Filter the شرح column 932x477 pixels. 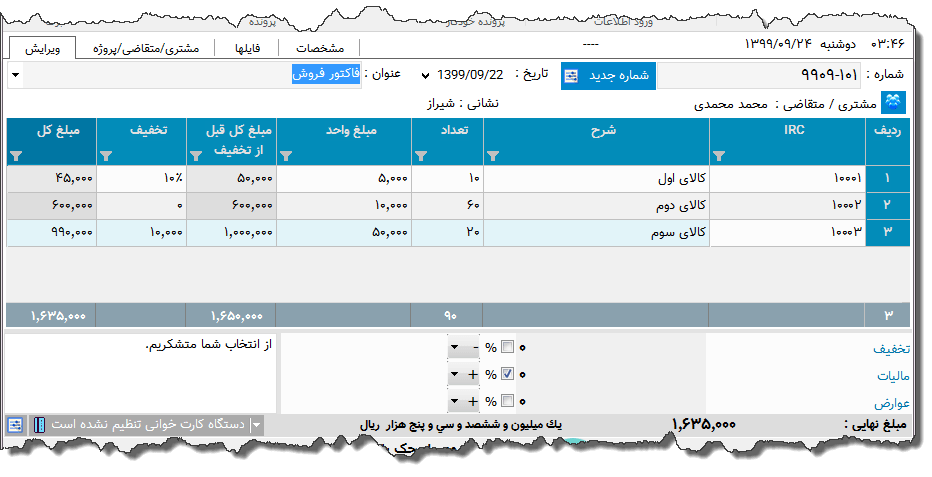point(493,156)
